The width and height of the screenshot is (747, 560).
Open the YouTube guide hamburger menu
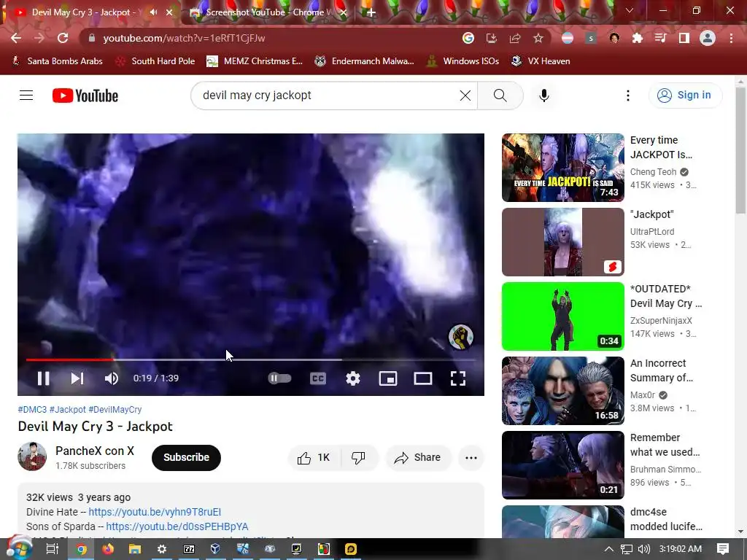tap(26, 96)
